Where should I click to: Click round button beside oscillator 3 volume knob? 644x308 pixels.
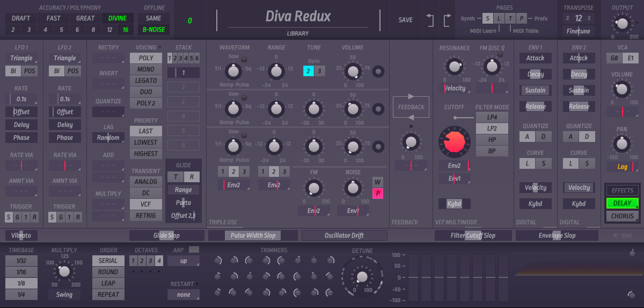click(x=378, y=146)
